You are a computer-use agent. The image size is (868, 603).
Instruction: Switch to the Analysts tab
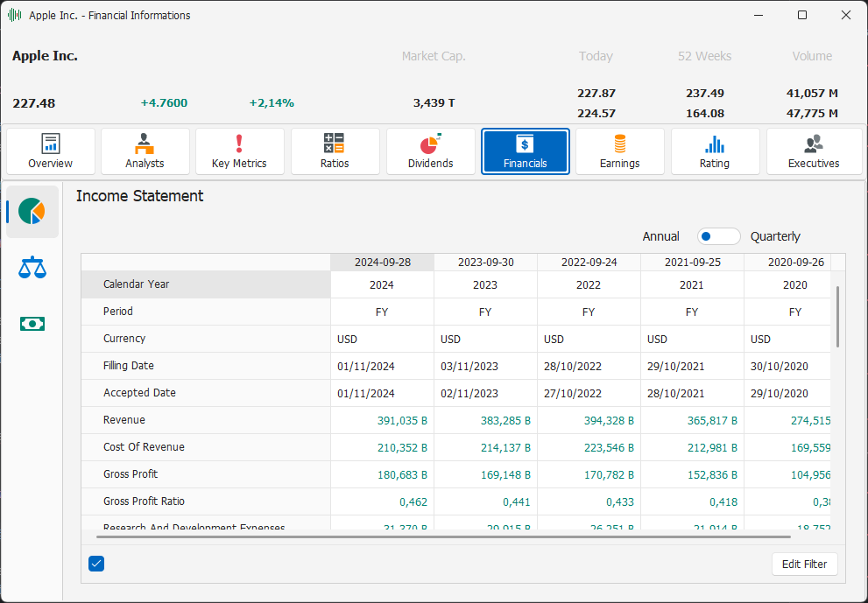(x=145, y=151)
